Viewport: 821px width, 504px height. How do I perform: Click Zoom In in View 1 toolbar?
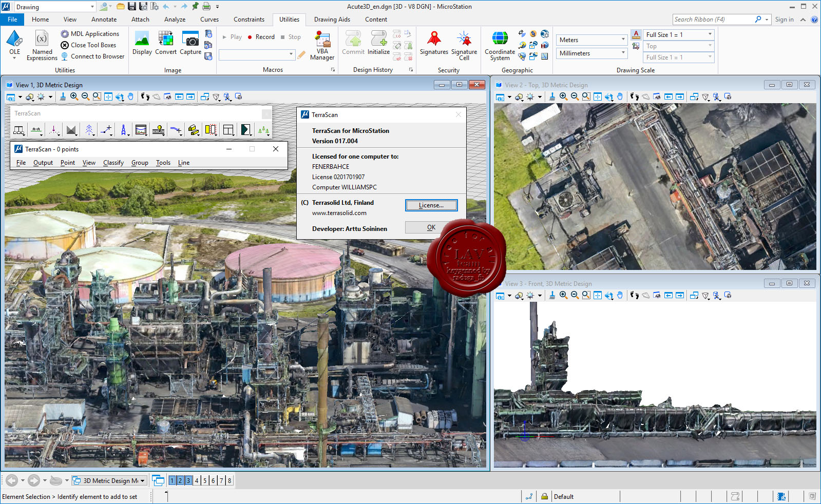(74, 96)
